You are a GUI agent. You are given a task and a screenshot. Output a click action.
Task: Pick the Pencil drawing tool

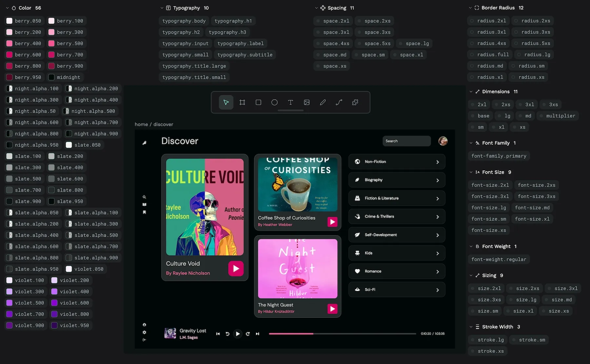pos(323,103)
